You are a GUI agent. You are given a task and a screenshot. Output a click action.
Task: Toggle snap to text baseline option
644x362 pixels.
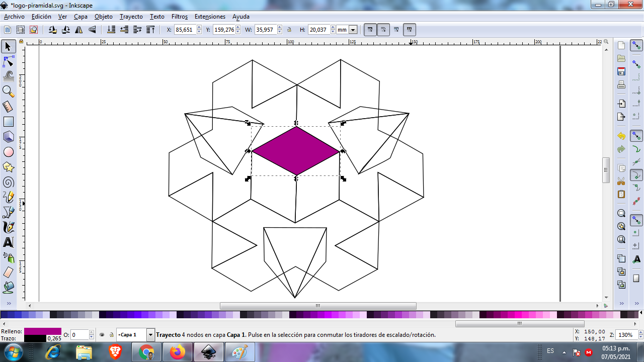pos(636,259)
